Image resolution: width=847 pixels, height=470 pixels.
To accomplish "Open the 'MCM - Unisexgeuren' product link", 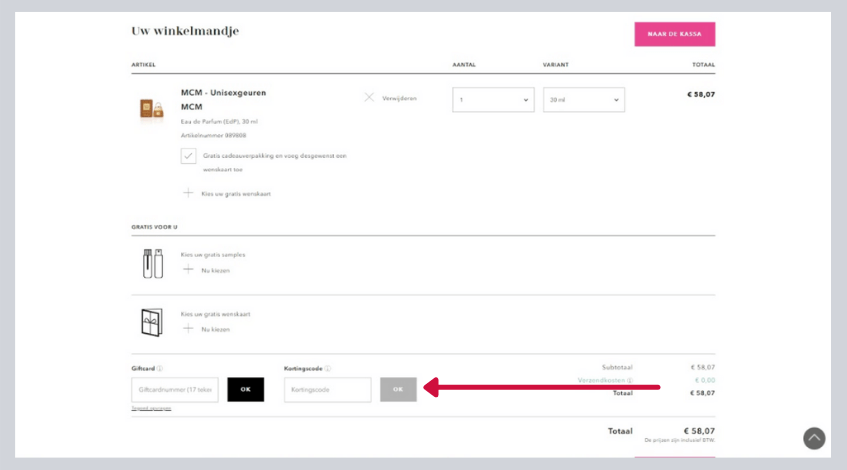I will click(x=223, y=92).
